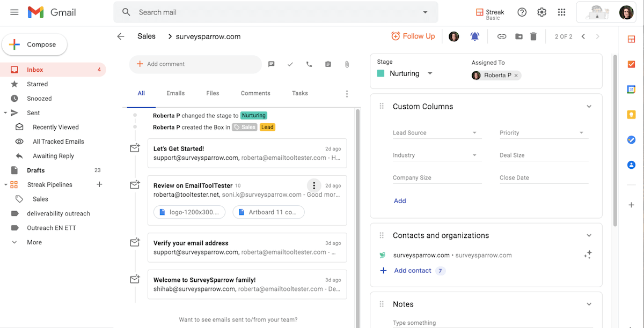Click the Search mail field

click(x=276, y=12)
